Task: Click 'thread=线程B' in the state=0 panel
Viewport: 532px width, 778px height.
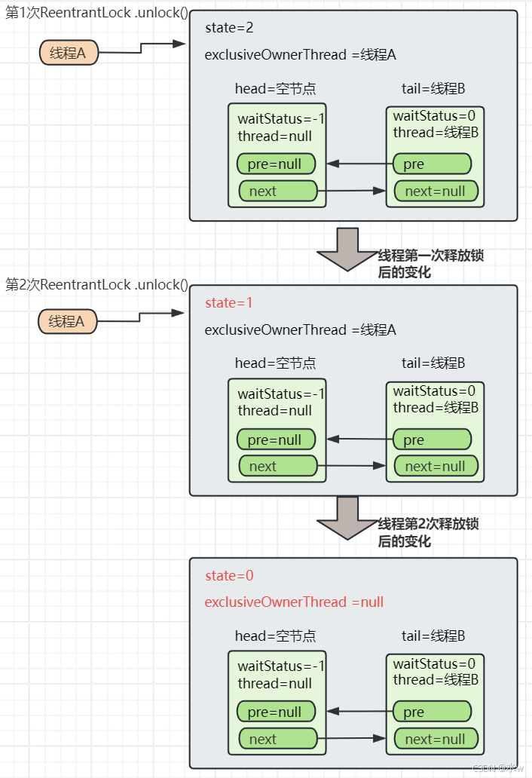Action: click(x=436, y=680)
